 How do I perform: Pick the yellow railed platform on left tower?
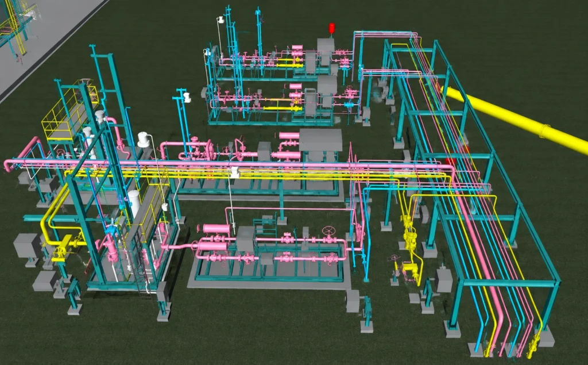point(69,112)
